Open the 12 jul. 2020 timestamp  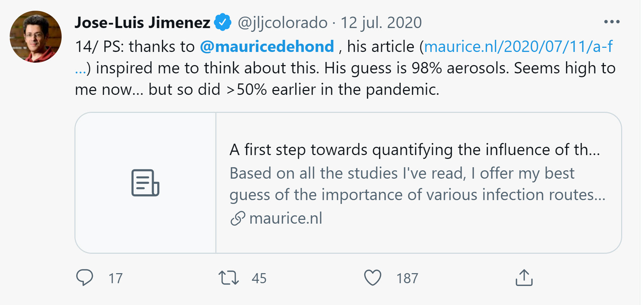(381, 23)
